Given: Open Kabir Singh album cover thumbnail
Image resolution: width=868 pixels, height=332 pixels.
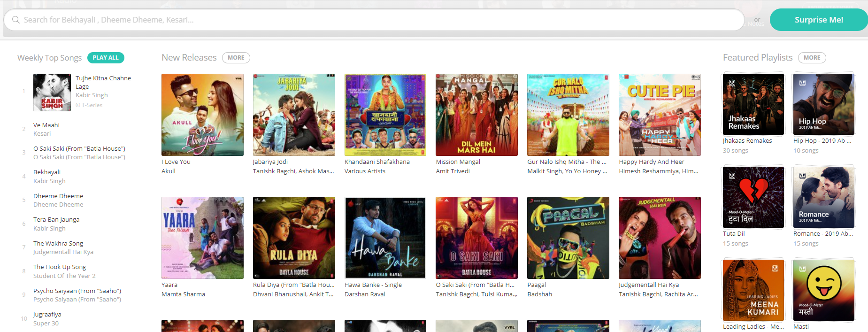Looking at the screenshot, I should tap(52, 92).
